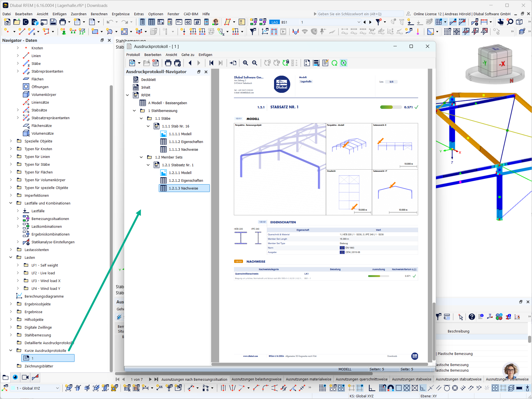The height and width of the screenshot is (399, 532).
Task: Select printout report 1 under Kurze Ausdruckprotokolle
Action: [x=48, y=358]
